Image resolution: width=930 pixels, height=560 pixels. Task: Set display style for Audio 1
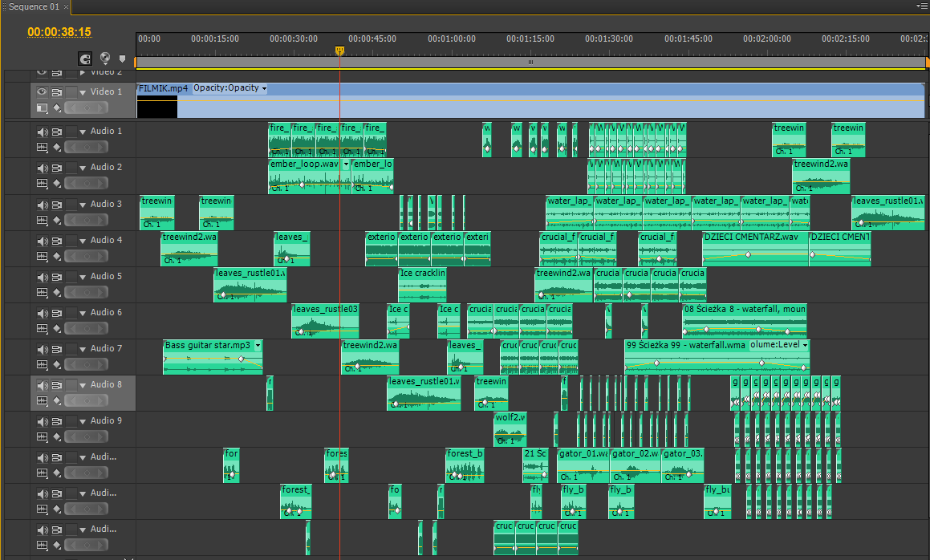42,147
